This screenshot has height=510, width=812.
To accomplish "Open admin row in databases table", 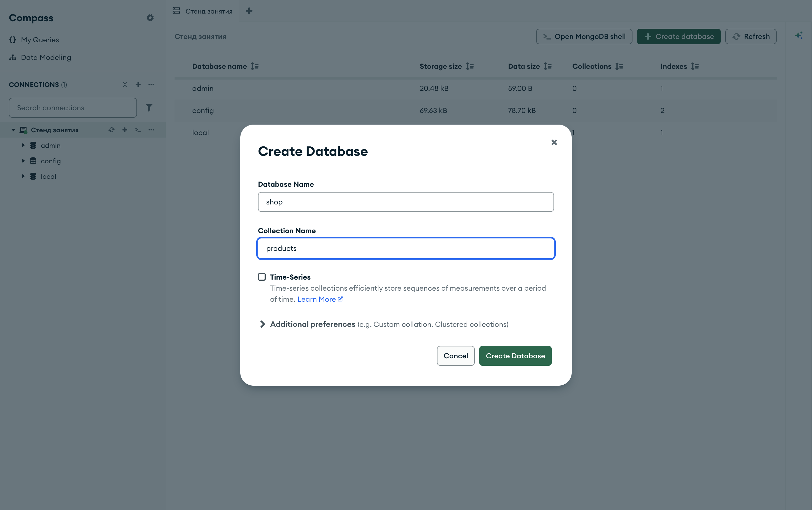I will (476, 88).
